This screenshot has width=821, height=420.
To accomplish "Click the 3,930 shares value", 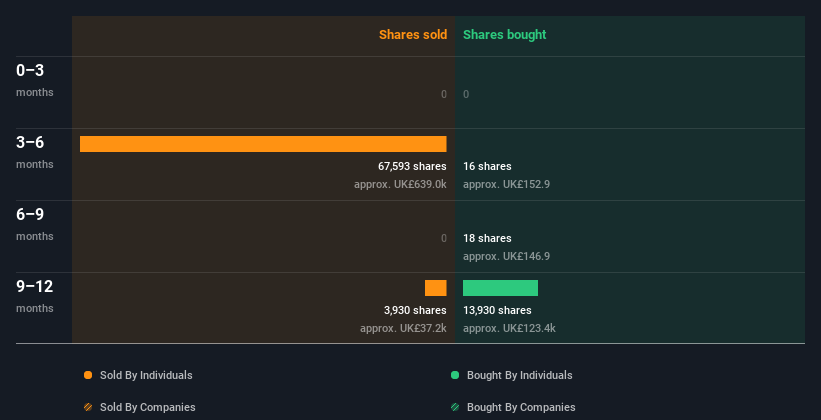I will 415,310.
